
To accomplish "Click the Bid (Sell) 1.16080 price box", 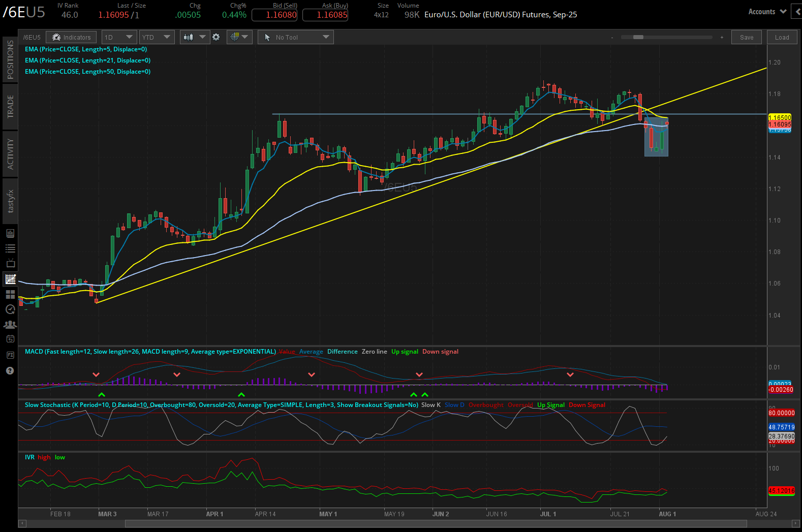I will 274,15.
